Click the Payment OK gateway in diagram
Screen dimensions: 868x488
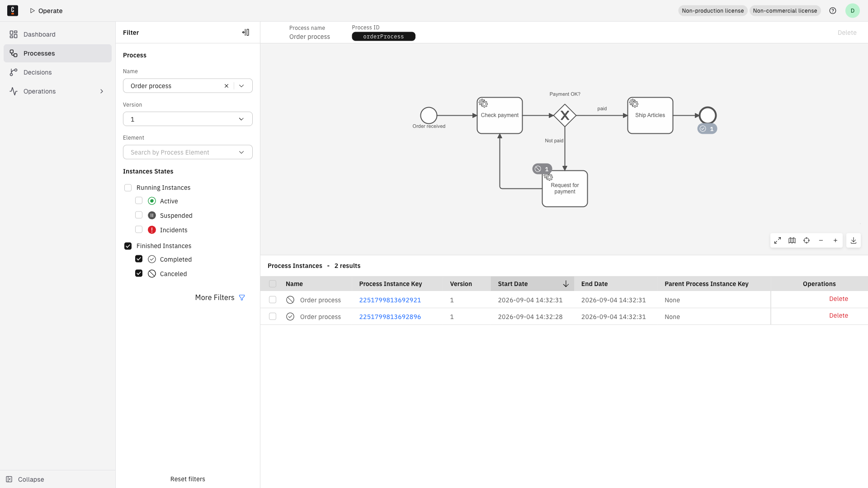[565, 116]
